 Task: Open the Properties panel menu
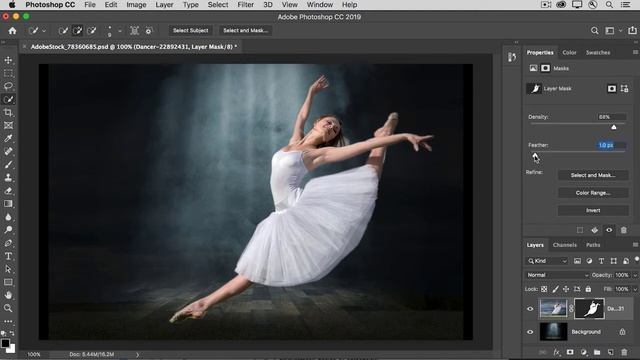pos(636,52)
